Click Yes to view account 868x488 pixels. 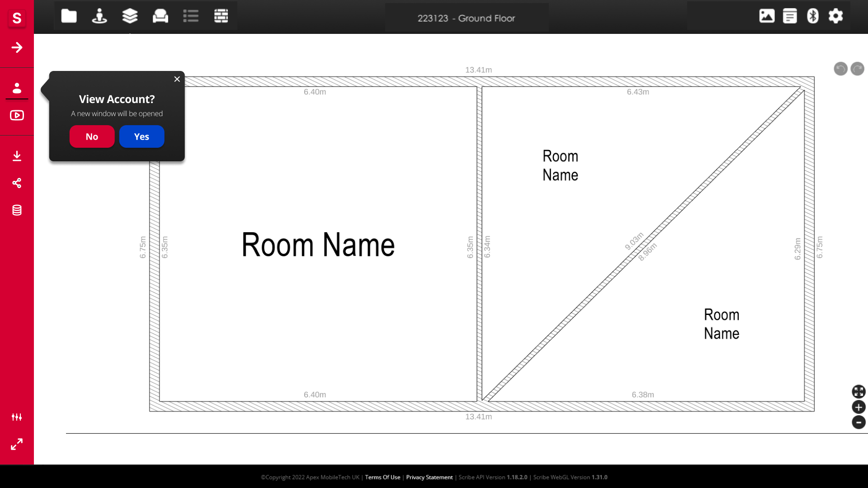[142, 136]
